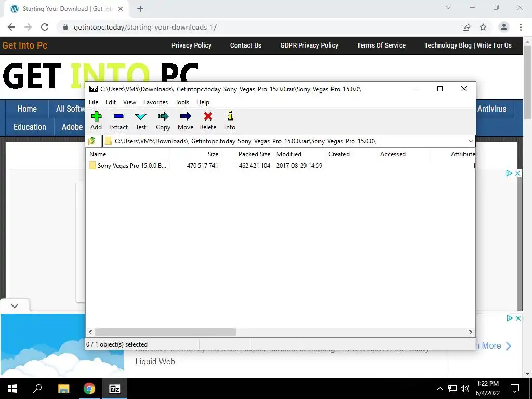Open the GDPR Privacy Policy link

[x=309, y=45]
